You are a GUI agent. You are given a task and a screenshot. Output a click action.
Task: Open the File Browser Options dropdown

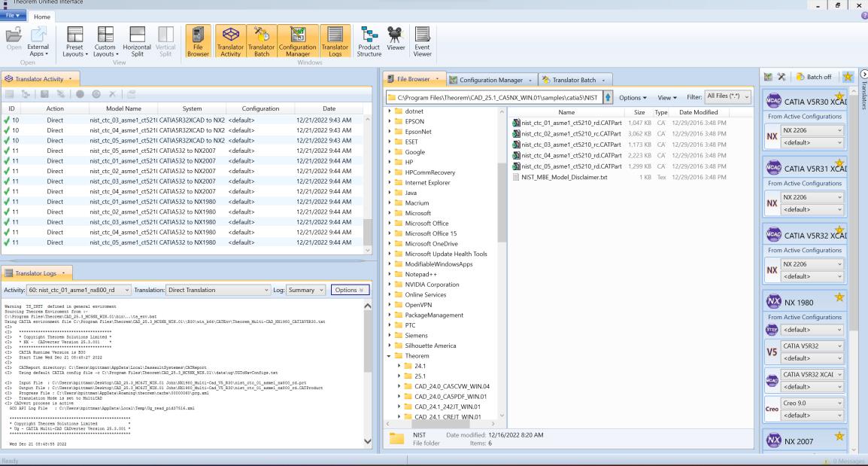point(632,98)
